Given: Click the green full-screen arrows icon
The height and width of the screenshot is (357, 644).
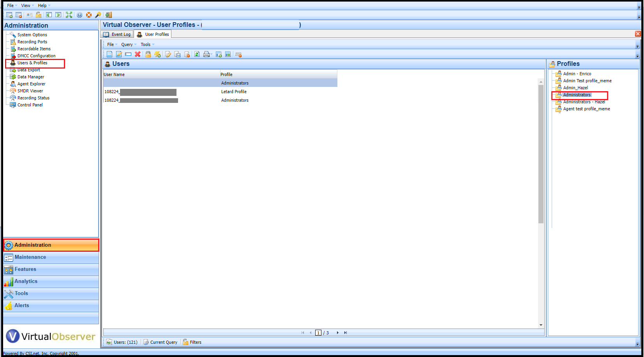Looking at the screenshot, I should 69,15.
